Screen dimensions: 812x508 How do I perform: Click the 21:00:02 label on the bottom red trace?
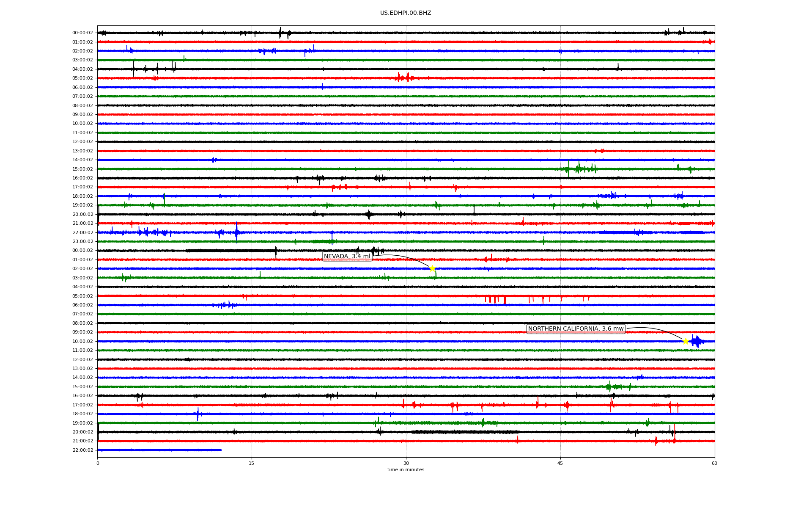click(82, 441)
